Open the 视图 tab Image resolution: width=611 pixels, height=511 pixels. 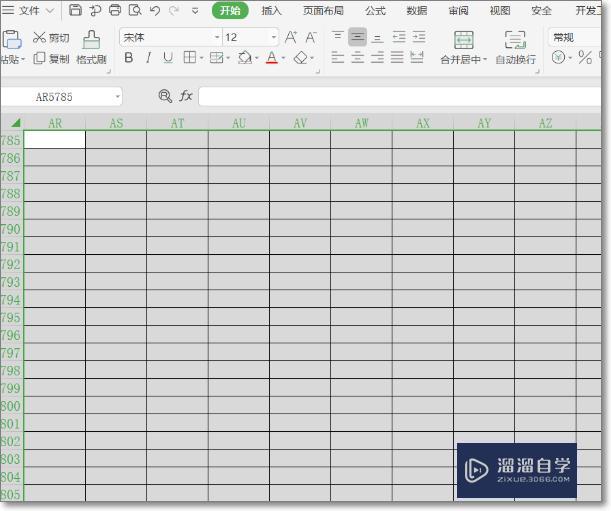pos(500,11)
